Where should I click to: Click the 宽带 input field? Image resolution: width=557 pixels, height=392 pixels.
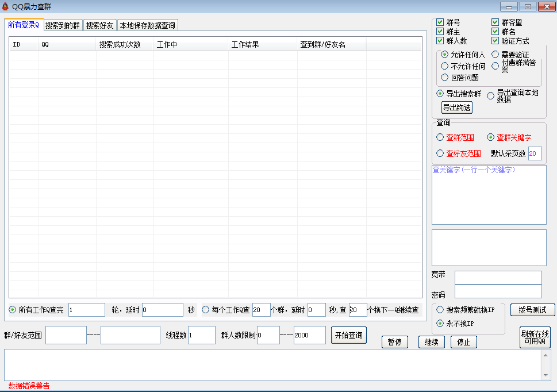tap(498, 277)
